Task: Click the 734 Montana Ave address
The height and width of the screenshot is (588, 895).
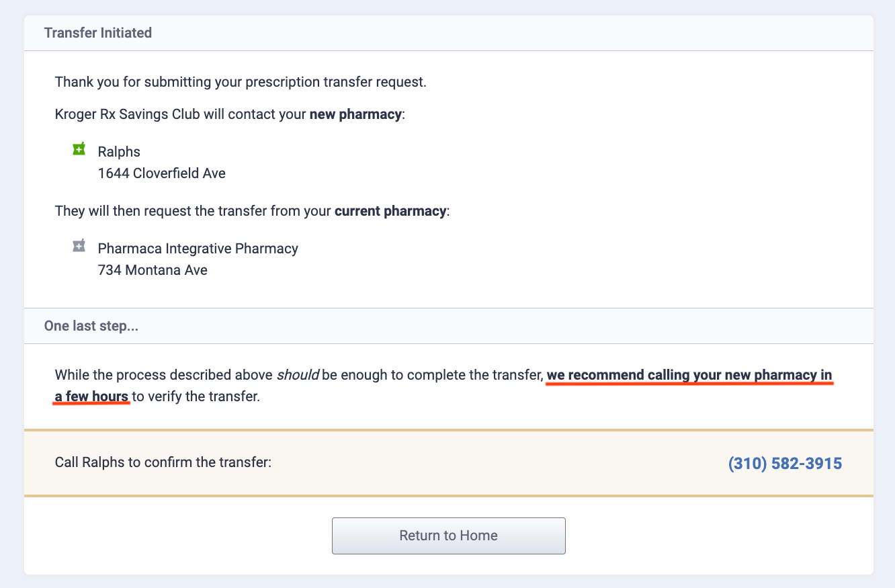Action: click(153, 270)
